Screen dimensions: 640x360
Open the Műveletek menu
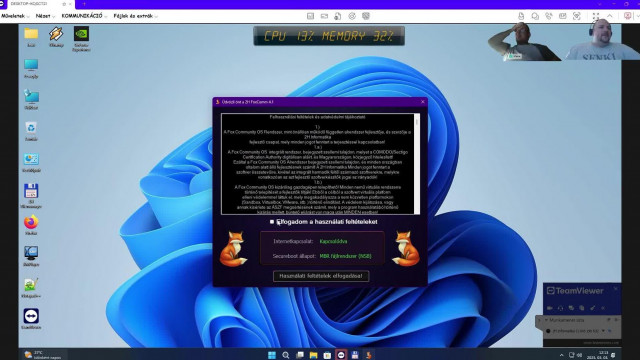pyautogui.click(x=15, y=16)
